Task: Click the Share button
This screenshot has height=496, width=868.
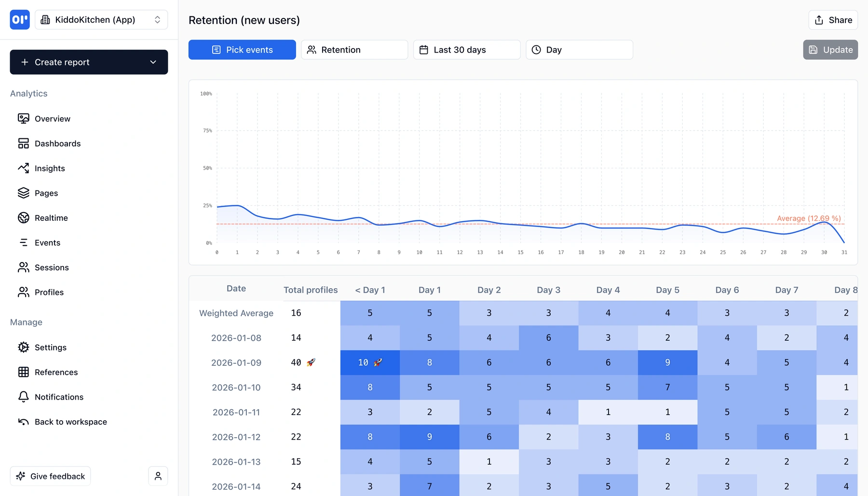Action: [x=833, y=20]
